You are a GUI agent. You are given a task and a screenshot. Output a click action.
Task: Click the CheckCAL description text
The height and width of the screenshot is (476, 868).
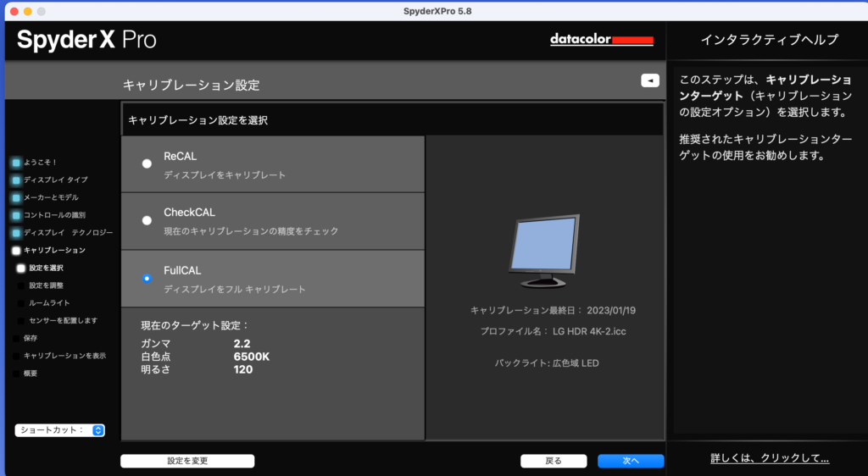tap(251, 231)
